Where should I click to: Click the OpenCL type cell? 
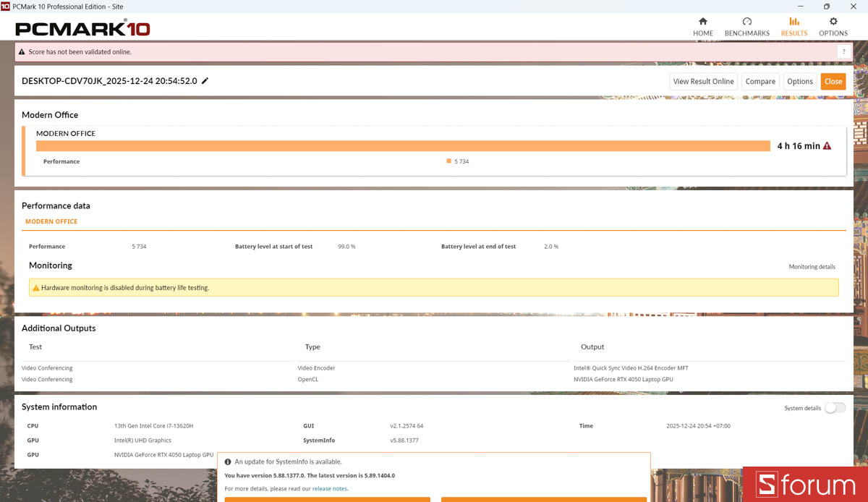tap(307, 379)
